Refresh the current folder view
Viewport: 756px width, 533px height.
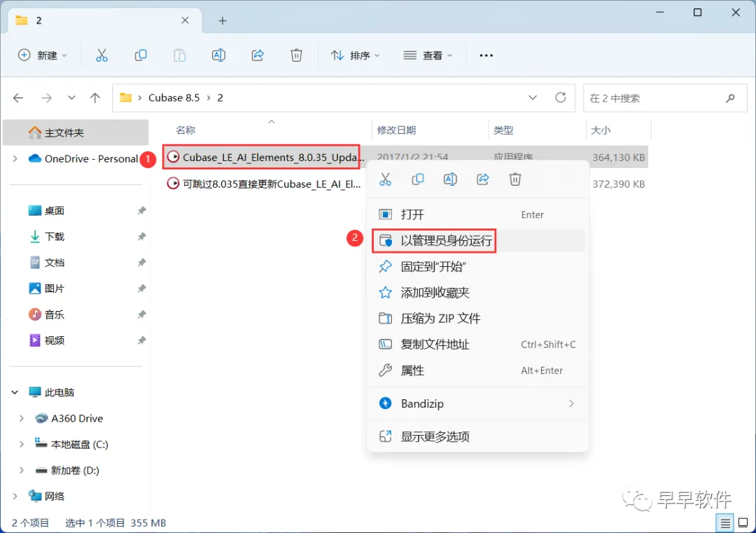[x=560, y=98]
